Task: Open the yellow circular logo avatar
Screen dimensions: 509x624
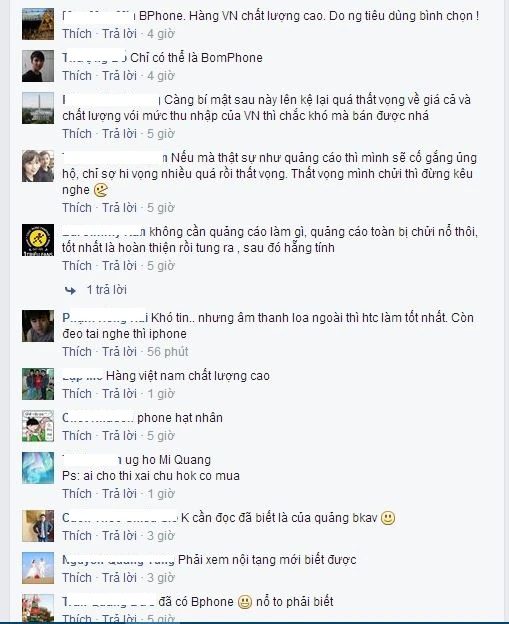Action: 38,240
